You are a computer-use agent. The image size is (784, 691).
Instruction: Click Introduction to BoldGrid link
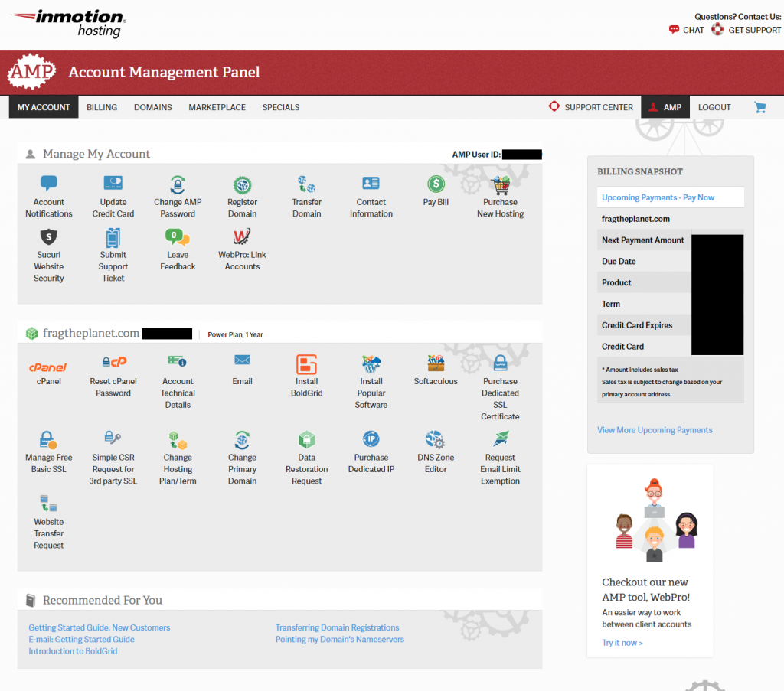[73, 651]
